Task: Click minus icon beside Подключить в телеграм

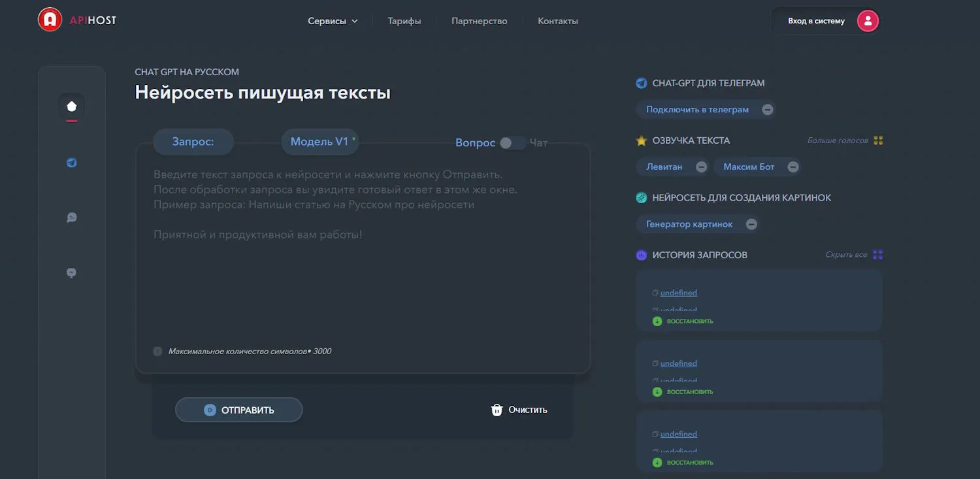Action: tap(768, 110)
